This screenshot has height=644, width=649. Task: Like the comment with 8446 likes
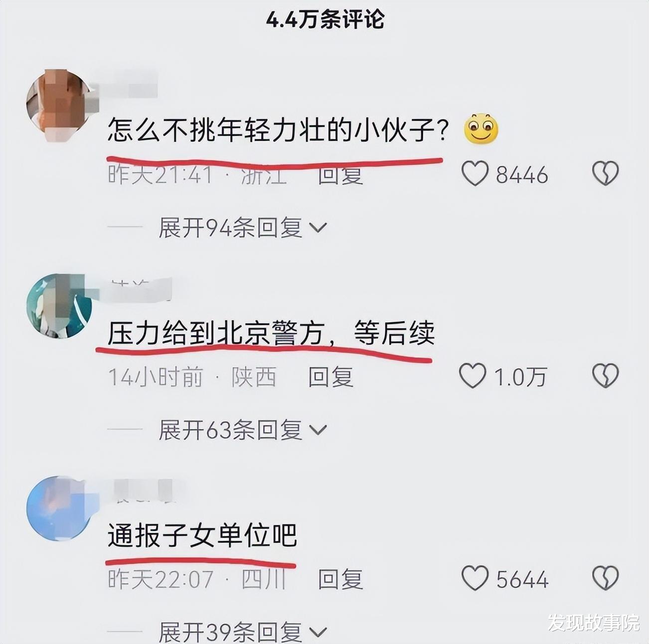coord(475,174)
